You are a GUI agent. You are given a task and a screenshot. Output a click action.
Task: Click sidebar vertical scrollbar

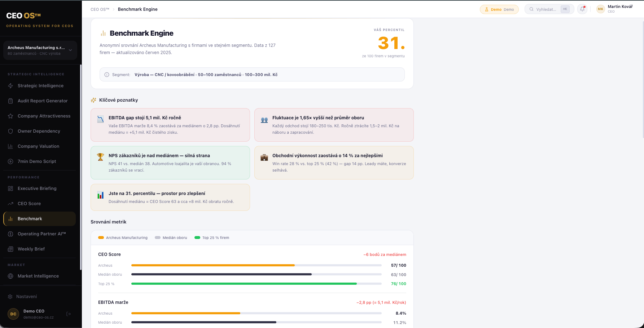point(80,167)
